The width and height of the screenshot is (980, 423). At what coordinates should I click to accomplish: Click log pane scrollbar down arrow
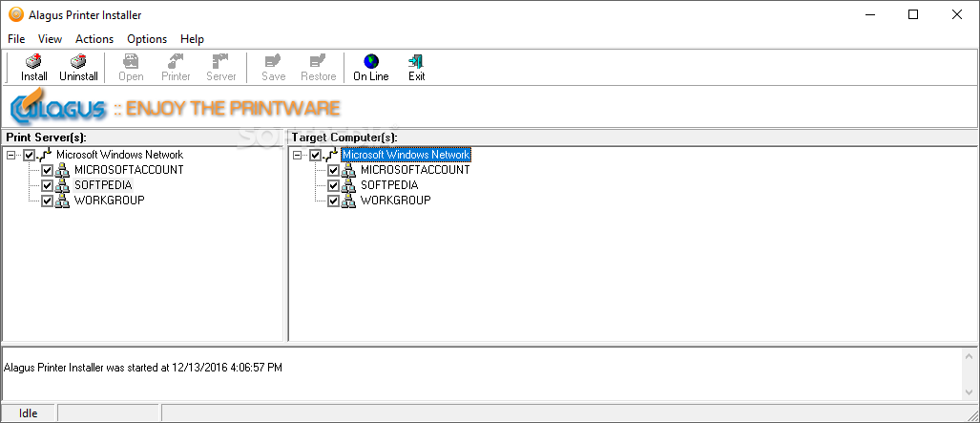pos(970,392)
